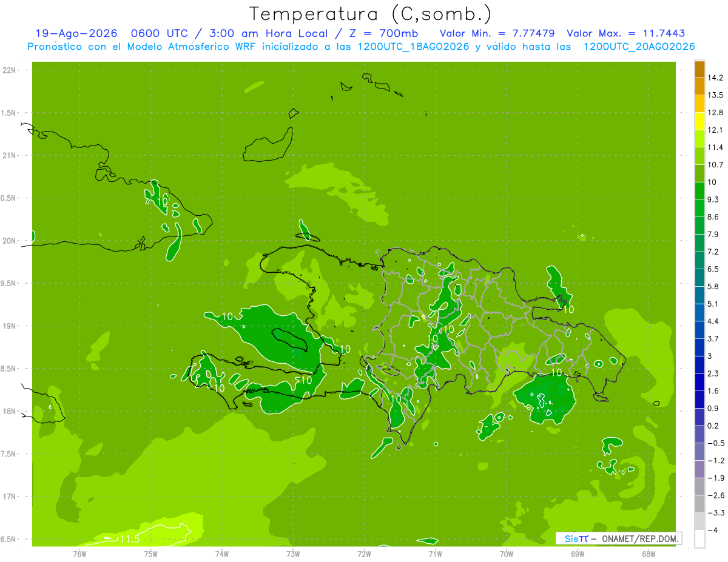Select the colorbar swatch between 13.5 and 14.2
Image resolution: width=728 pixels, height=562 pixels.
coord(699,86)
